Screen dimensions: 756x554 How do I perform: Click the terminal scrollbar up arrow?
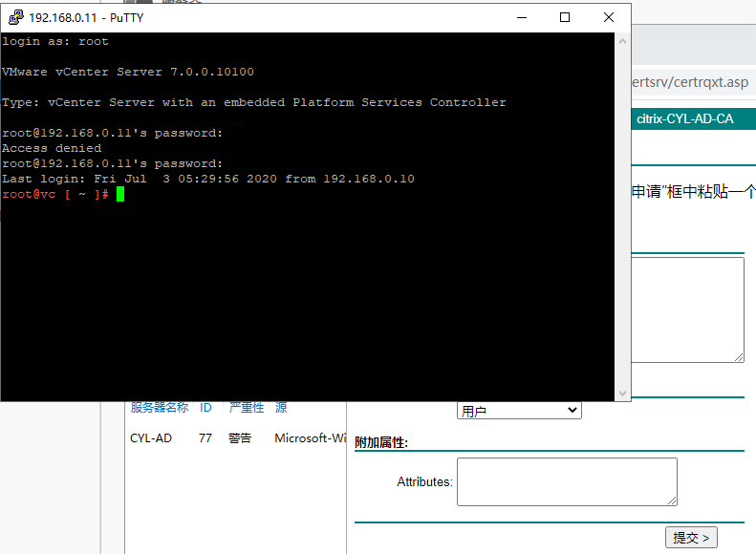pos(623,41)
